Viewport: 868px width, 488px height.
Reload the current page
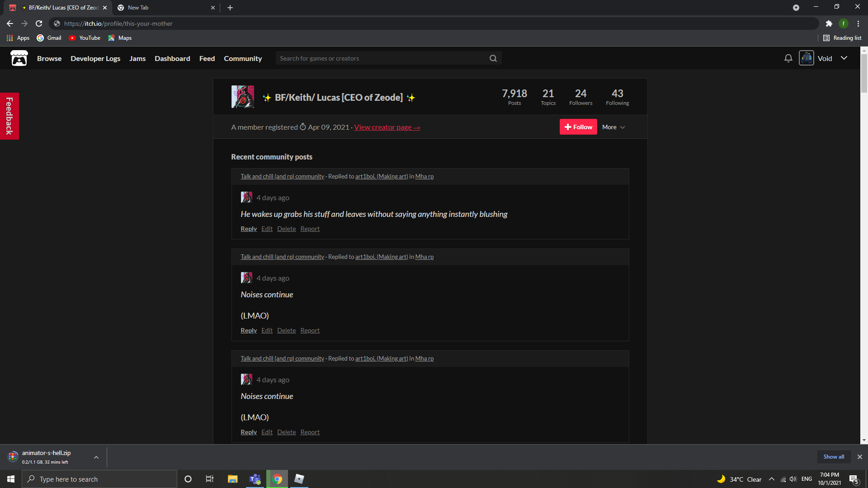(38, 23)
